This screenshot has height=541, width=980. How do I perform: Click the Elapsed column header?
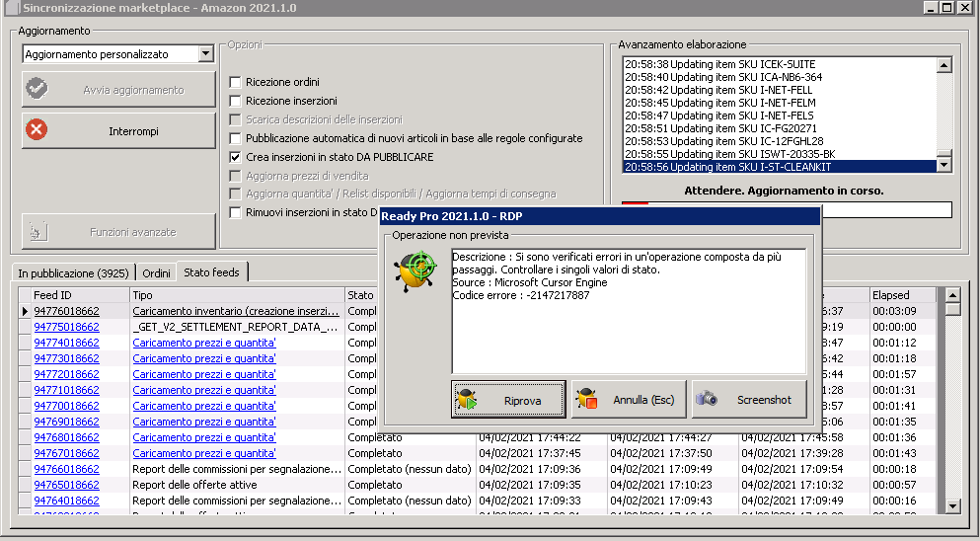(x=903, y=295)
